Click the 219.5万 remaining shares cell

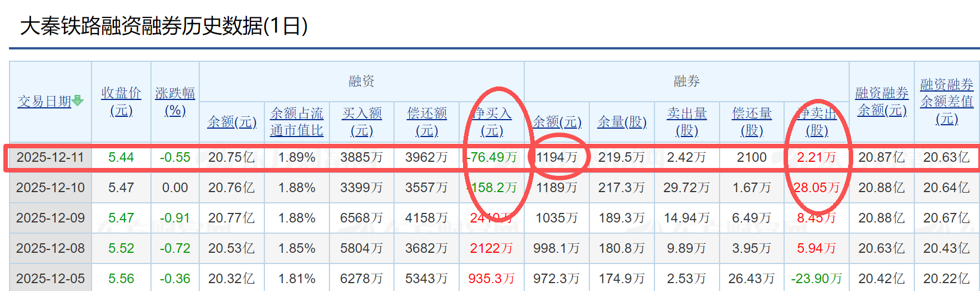[x=622, y=157]
